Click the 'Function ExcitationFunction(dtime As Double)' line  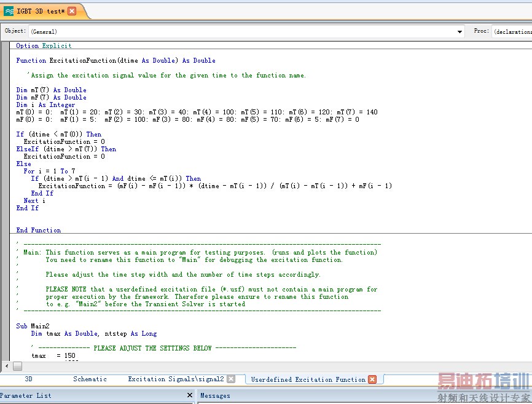[115, 60]
